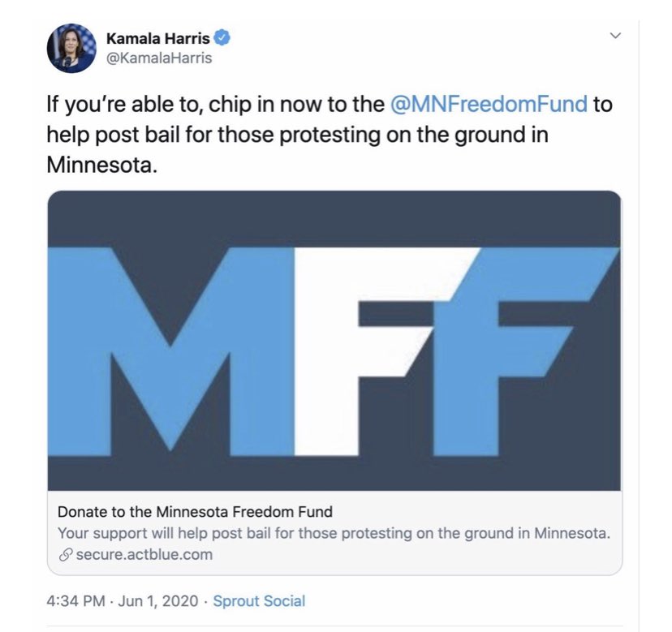
Task: Open the Sprout Social source link
Action: pos(259,601)
